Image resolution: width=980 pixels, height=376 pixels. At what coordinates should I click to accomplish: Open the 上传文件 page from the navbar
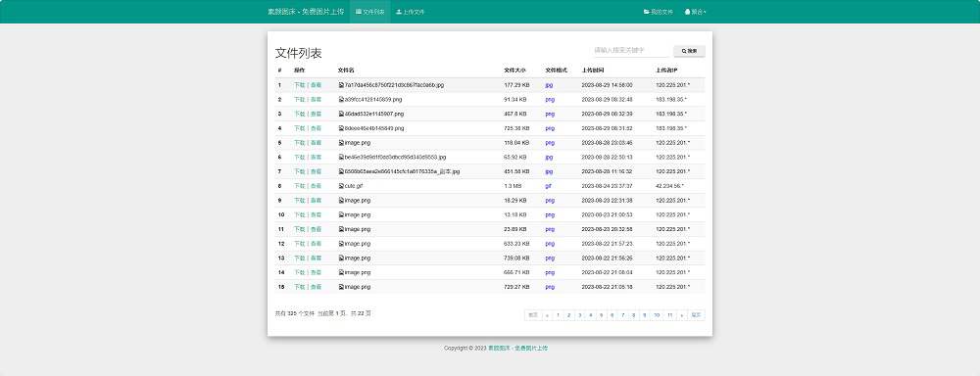[410, 12]
